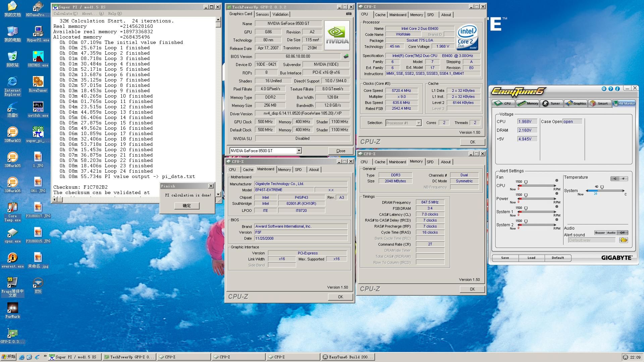Click Super PI vertical scrollbar down arrow
Viewport: 644px width, 362px height.
[218, 194]
